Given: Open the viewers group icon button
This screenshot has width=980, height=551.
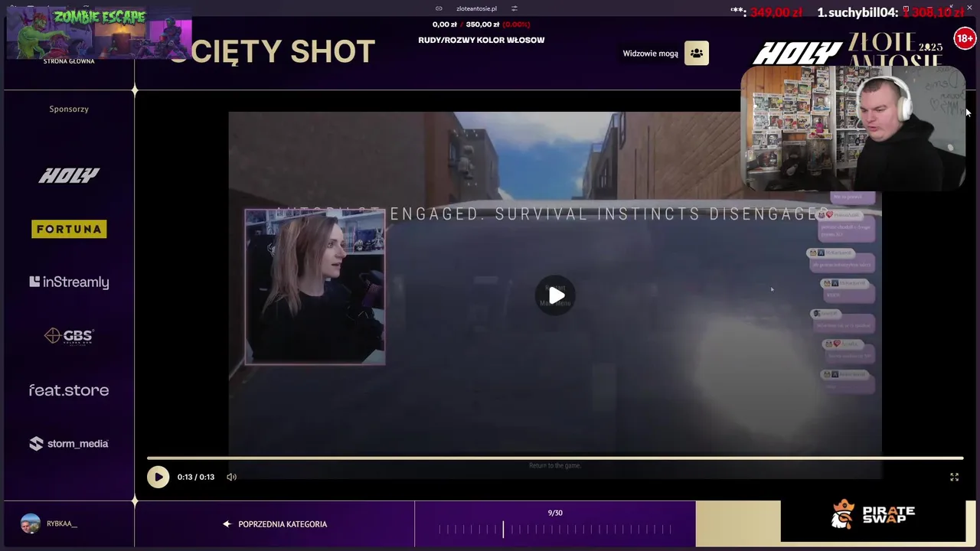Looking at the screenshot, I should tap(696, 54).
